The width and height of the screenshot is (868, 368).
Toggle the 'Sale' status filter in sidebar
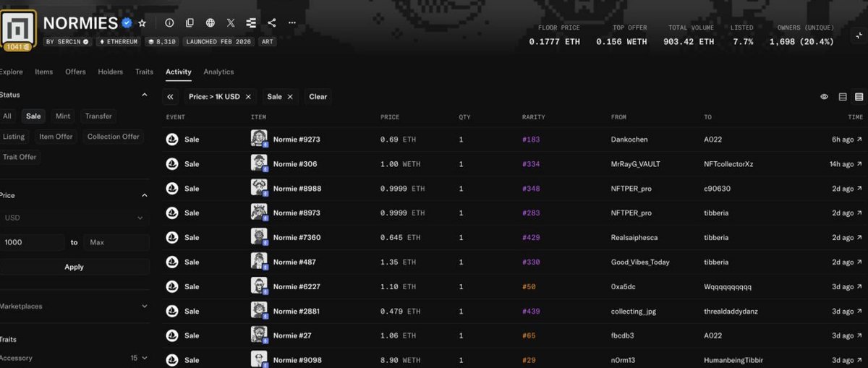33,116
